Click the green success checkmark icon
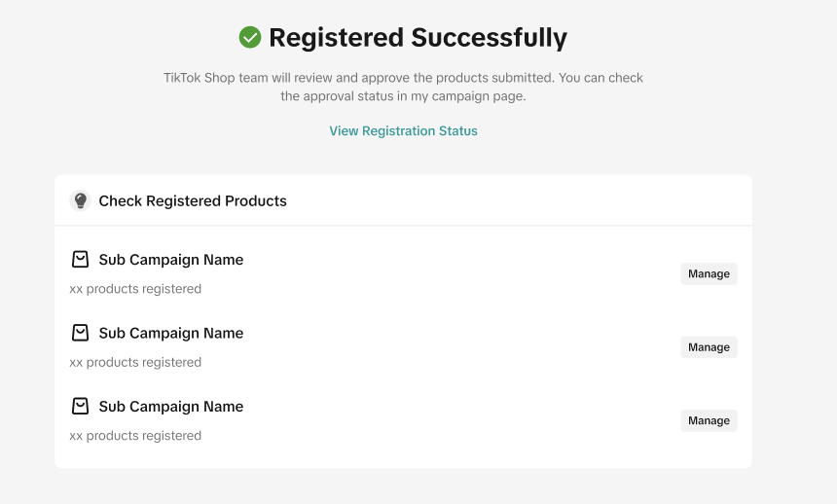This screenshot has width=837, height=504. [x=250, y=38]
